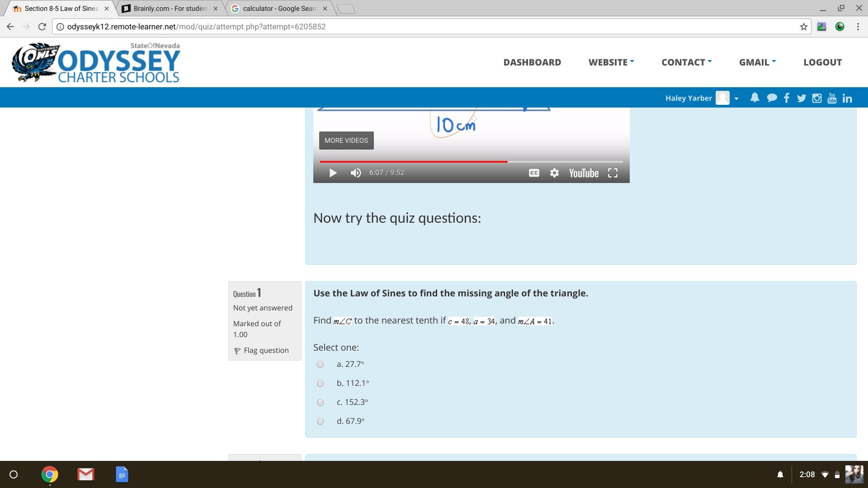
Task: Play the YouTube video
Action: (333, 173)
